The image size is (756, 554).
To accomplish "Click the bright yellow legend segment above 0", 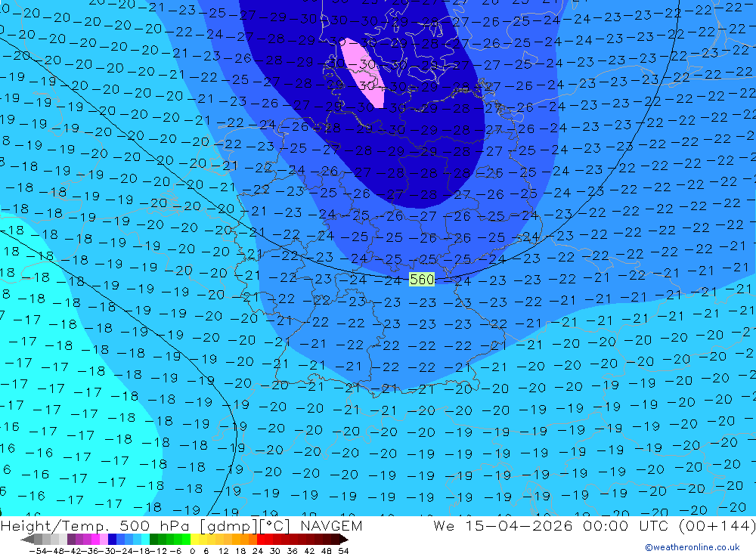I will (195, 540).
